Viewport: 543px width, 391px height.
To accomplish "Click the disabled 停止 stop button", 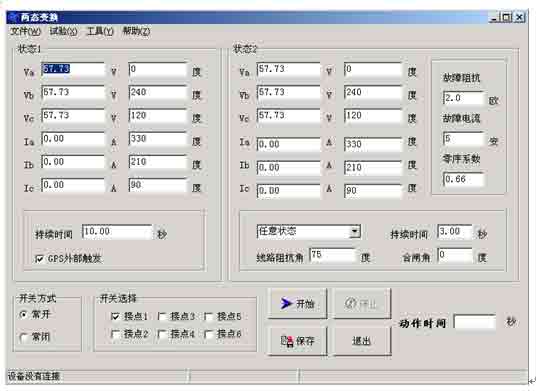I will [362, 303].
